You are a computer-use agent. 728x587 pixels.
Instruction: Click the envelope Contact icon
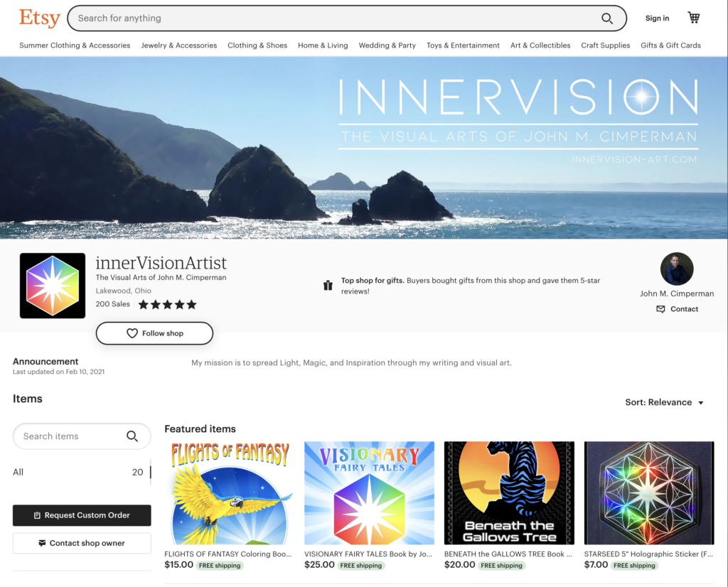(x=660, y=309)
